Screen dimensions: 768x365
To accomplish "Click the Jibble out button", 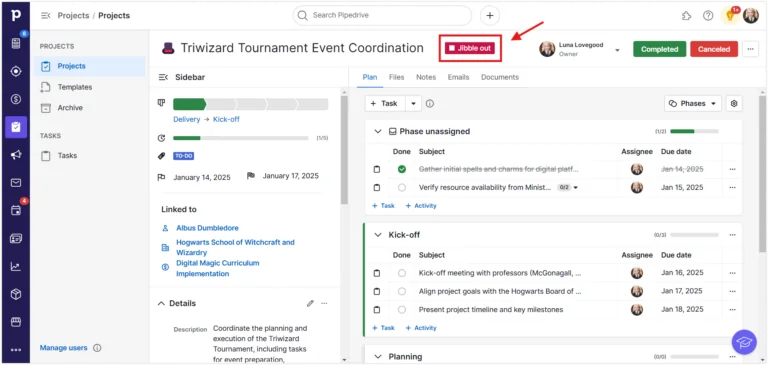I will click(470, 48).
